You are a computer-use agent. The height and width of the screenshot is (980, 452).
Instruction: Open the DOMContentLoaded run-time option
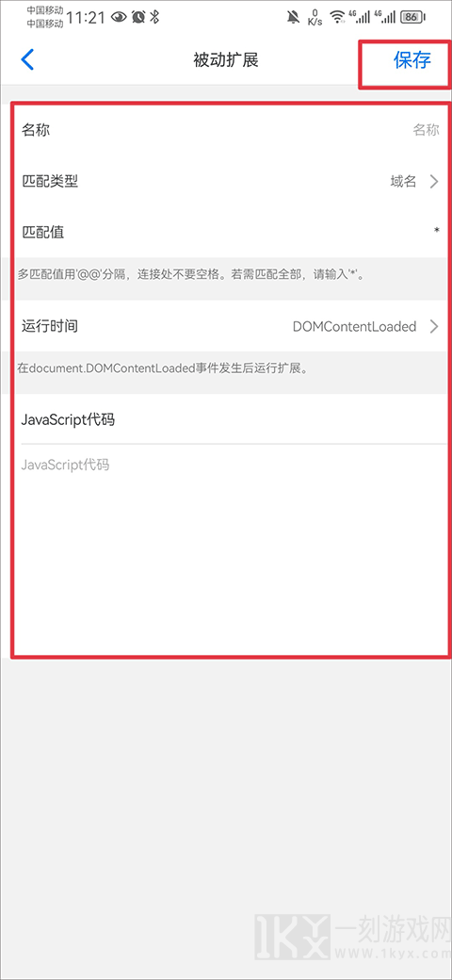355,326
